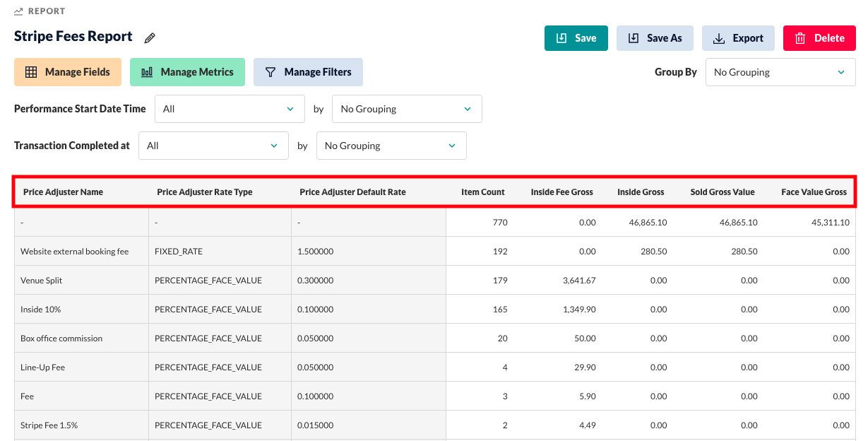
Task: Select the Inside 10% cell
Action: click(81, 310)
